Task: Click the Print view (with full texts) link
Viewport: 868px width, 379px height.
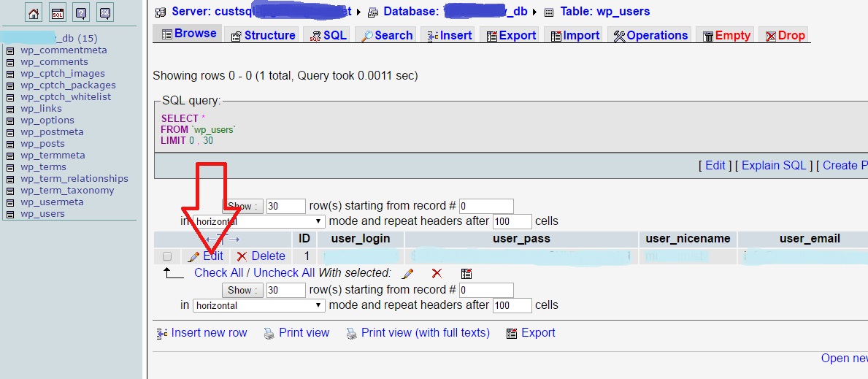Action: (x=426, y=332)
